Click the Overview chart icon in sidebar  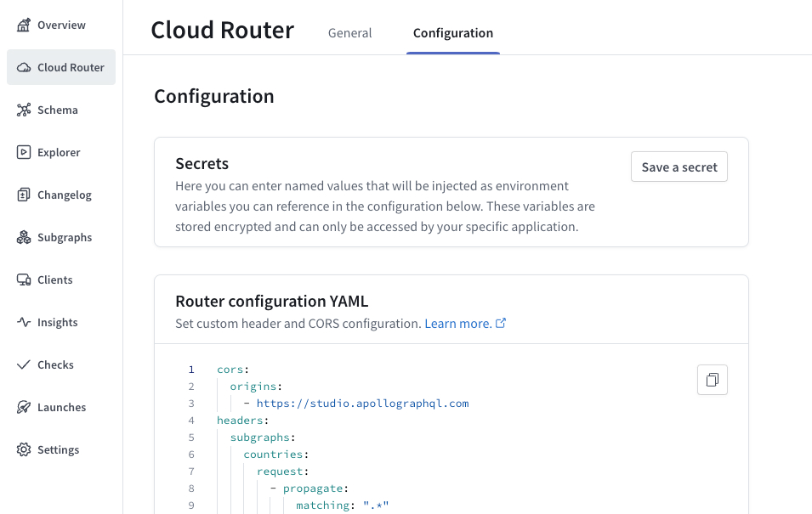tap(24, 25)
